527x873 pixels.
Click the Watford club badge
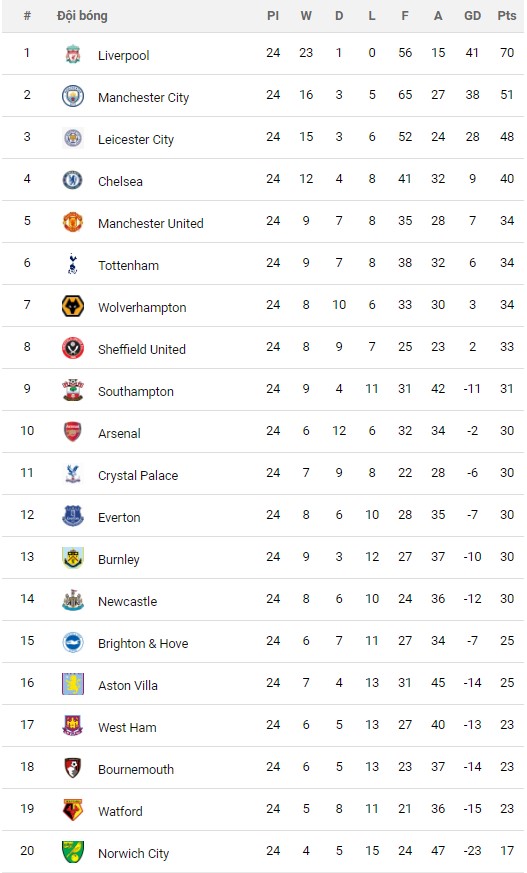point(73,810)
